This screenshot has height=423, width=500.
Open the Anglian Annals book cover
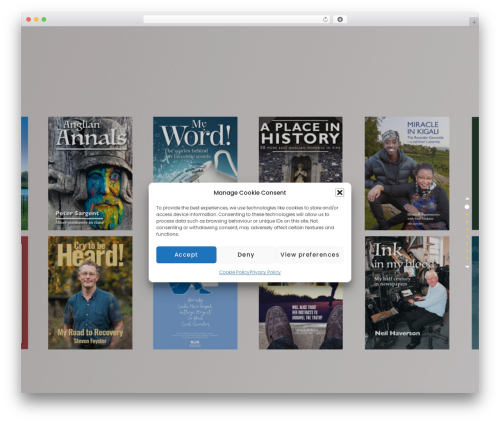[90, 173]
